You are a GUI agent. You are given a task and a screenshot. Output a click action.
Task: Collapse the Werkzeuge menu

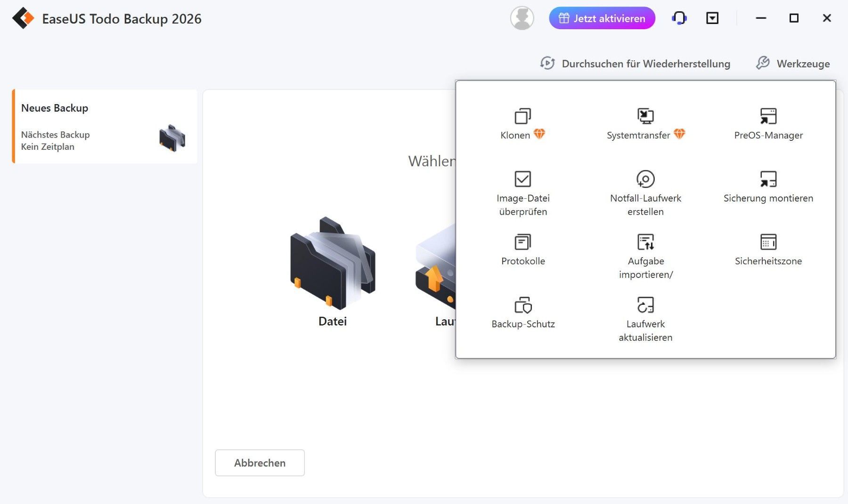(x=793, y=64)
